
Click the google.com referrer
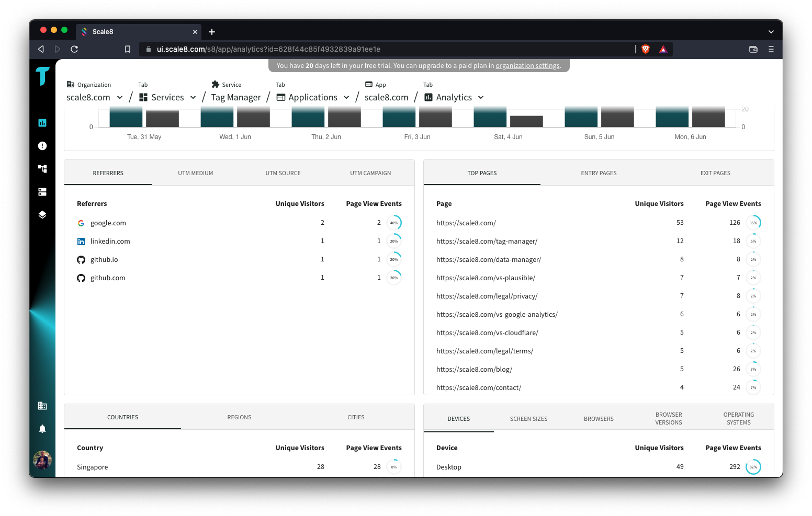tap(108, 223)
